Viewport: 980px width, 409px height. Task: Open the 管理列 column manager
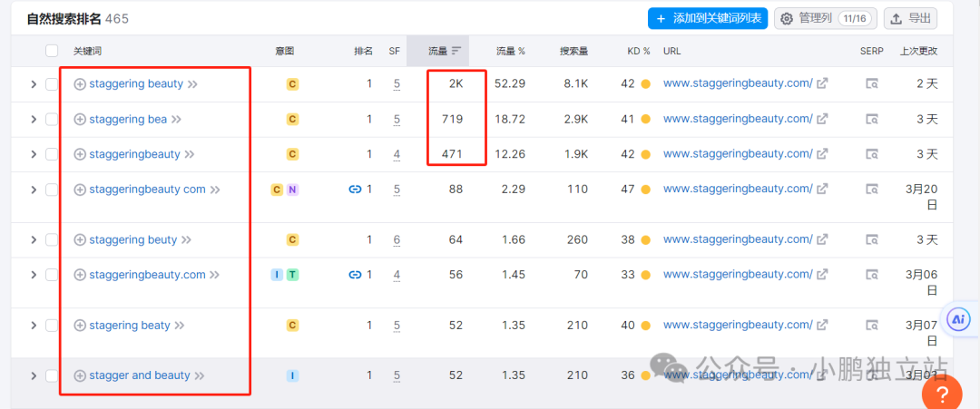click(826, 18)
